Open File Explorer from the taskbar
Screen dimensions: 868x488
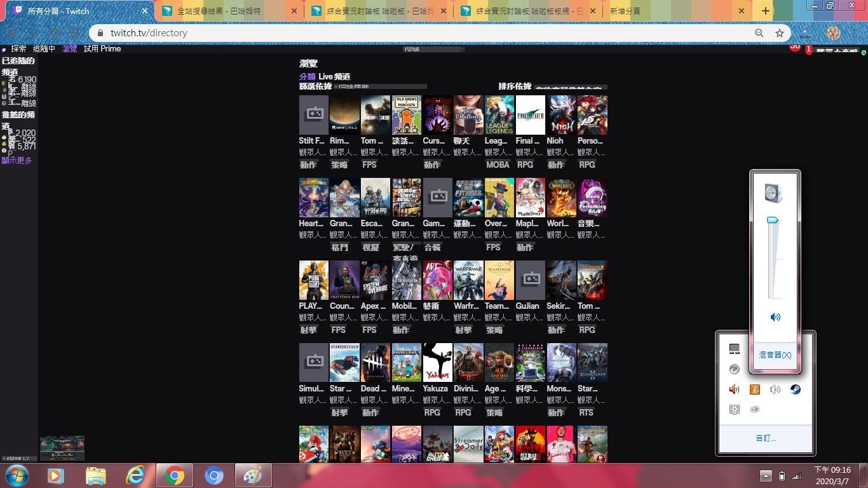(96, 475)
